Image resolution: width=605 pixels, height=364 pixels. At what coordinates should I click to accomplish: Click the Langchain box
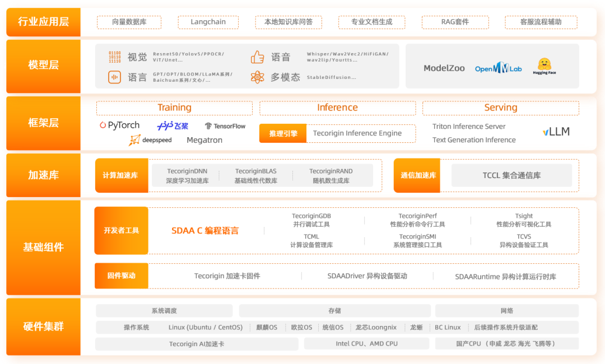208,22
